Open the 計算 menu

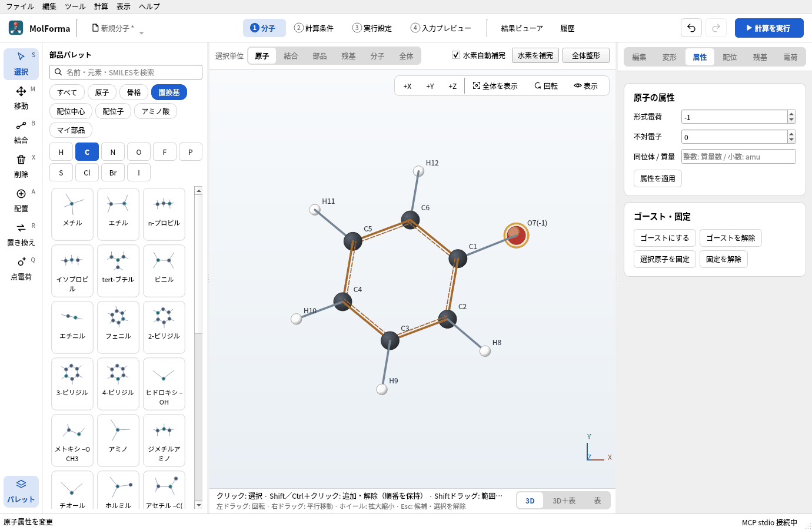coord(101,6)
